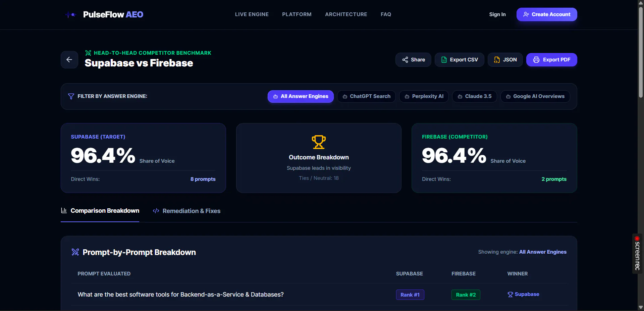The image size is (644, 311).
Task: Click the PulseFlow AEO logo icon
Action: tap(71, 14)
